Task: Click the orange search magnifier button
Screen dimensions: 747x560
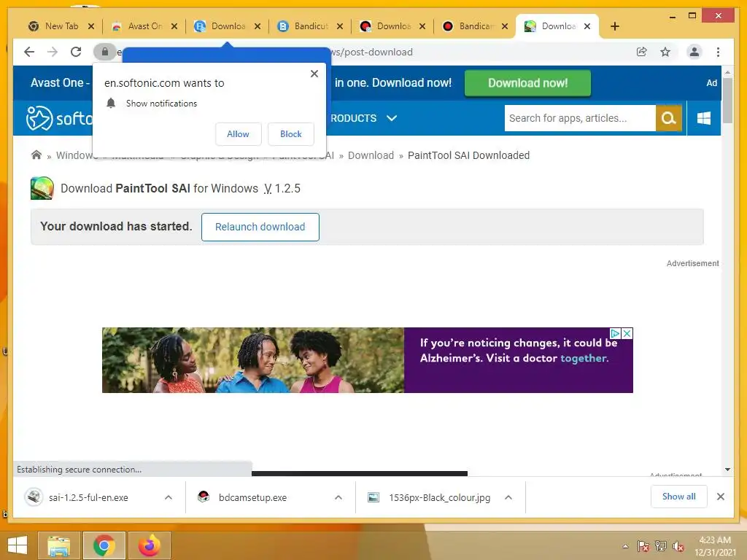Action: point(669,118)
